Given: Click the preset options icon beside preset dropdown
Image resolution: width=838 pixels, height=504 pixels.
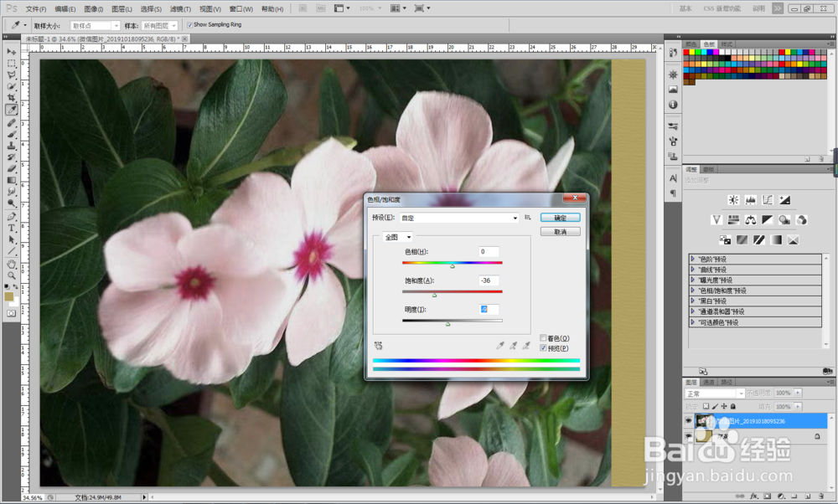Looking at the screenshot, I should point(528,218).
